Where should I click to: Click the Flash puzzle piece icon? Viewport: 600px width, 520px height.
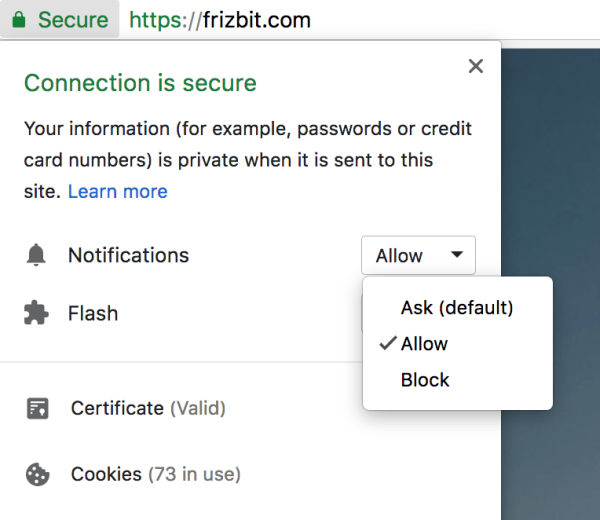[x=36, y=314]
